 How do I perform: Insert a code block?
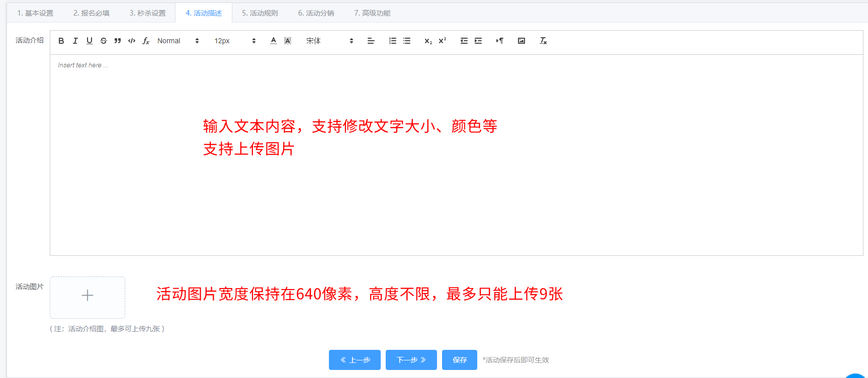tap(132, 41)
